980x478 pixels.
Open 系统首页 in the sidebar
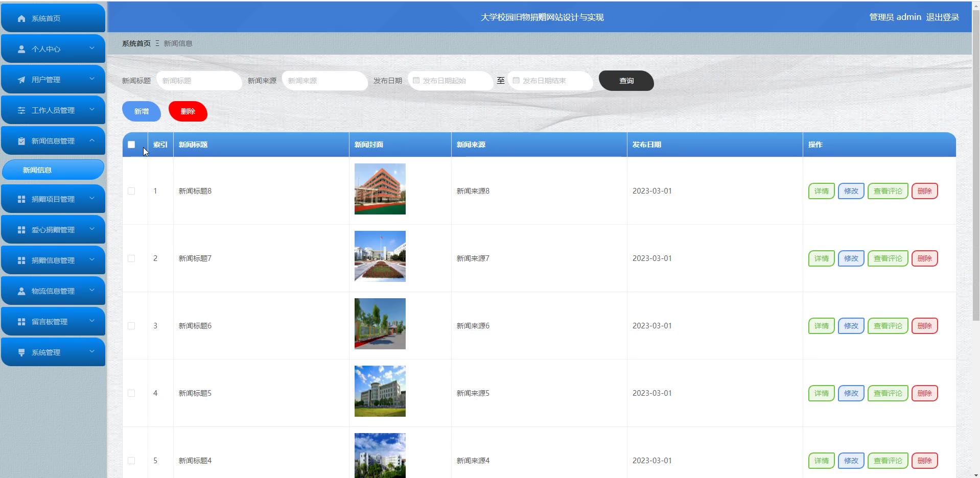[53, 18]
